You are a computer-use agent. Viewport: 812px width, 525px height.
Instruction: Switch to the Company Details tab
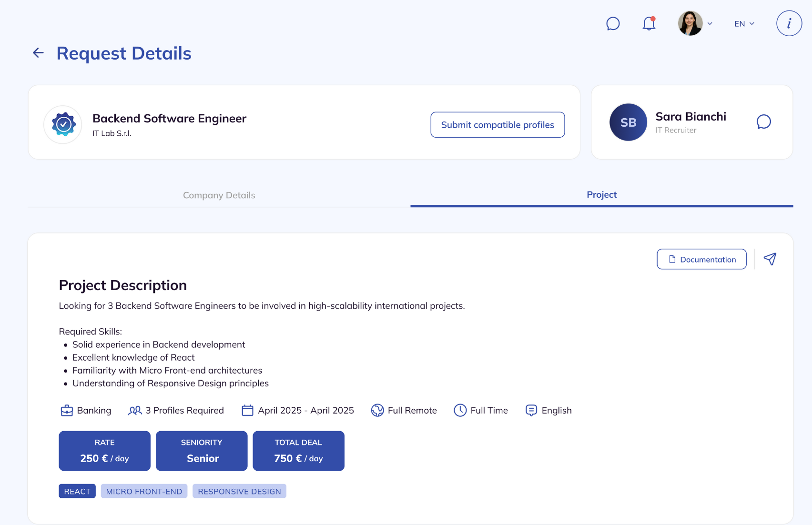tap(219, 195)
